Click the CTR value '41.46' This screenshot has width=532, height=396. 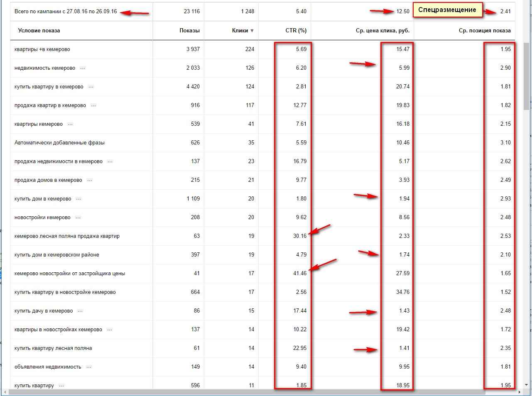click(300, 274)
